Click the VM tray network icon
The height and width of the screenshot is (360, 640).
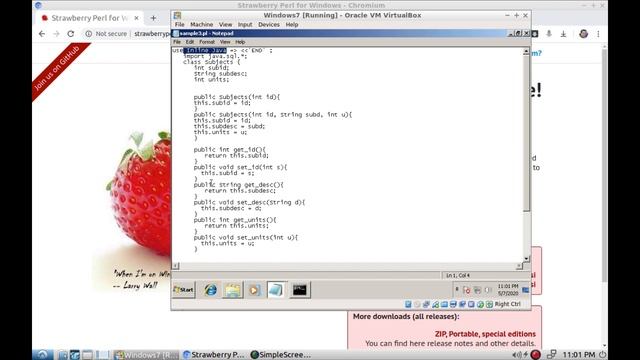477,290
